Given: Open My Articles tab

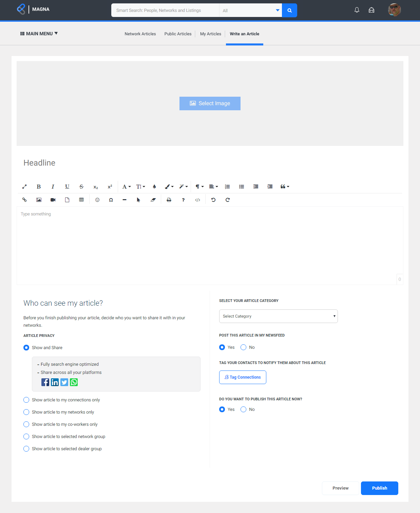Looking at the screenshot, I should 211,34.
